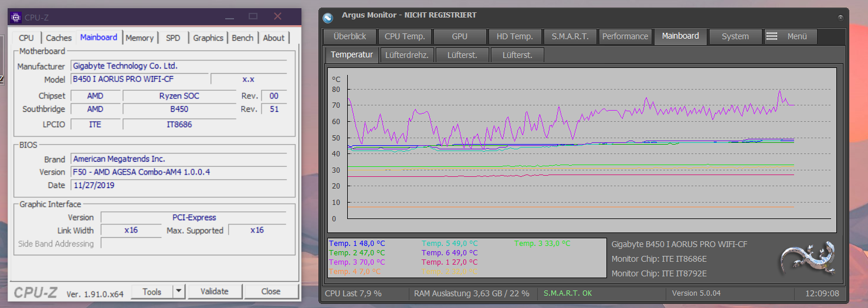This screenshot has width=868, height=308.
Task: Click the Model field B450 I AORUS PRO WIFI-CF
Action: point(140,78)
